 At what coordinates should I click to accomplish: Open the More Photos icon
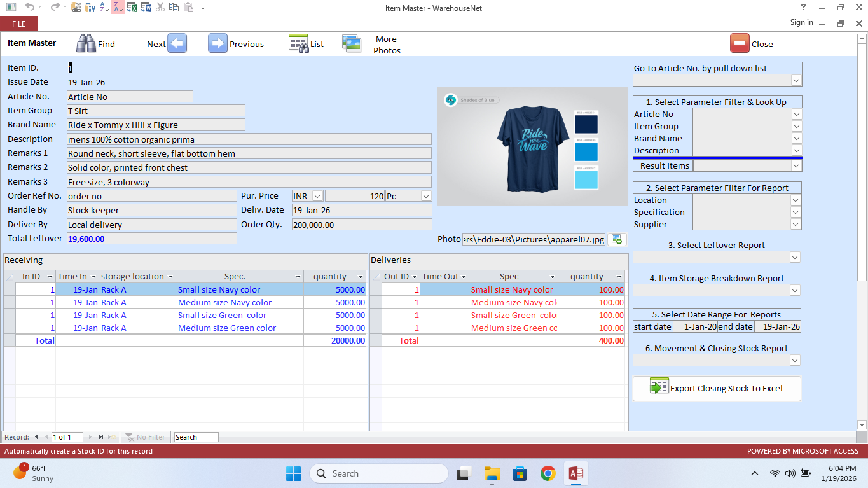coord(352,43)
